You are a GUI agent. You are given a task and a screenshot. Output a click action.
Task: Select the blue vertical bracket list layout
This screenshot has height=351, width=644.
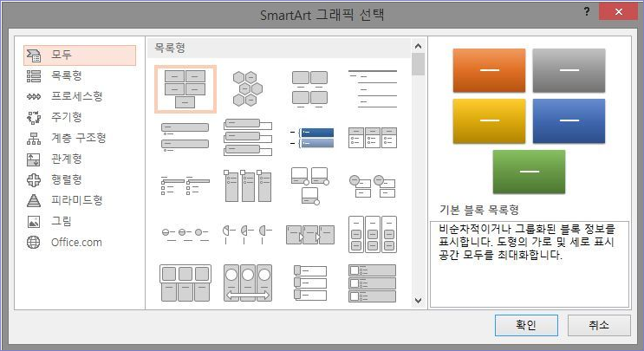coord(310,138)
